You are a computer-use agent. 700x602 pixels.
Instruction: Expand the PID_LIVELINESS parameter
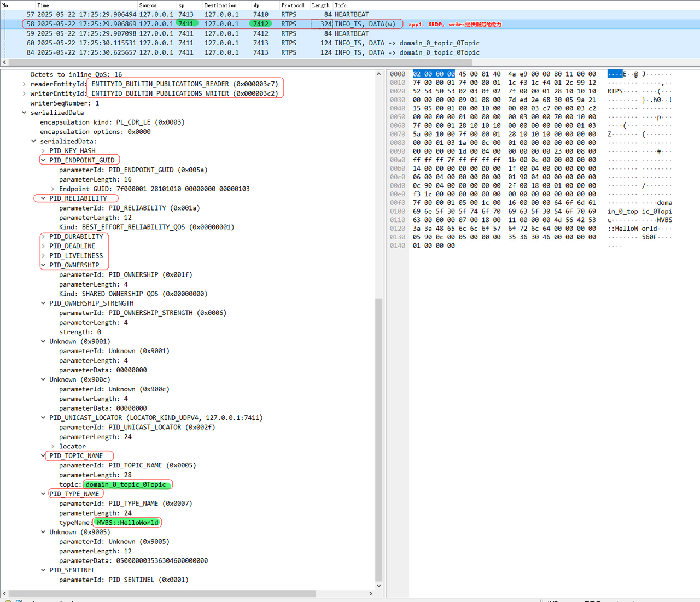click(43, 255)
